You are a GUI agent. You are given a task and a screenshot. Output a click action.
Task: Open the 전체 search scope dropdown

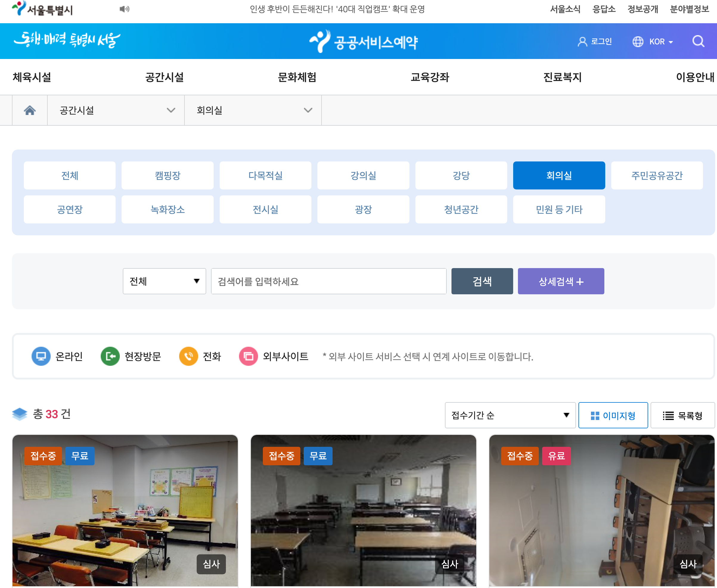pyautogui.click(x=164, y=281)
